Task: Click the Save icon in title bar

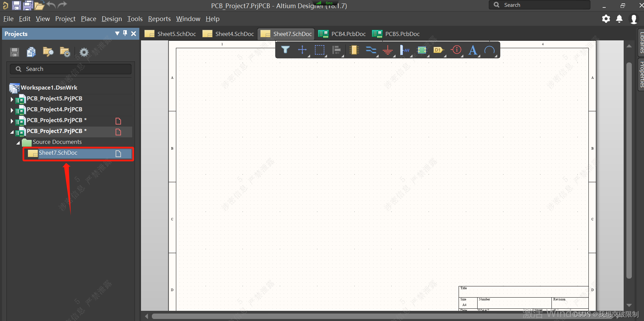Action: [x=16, y=5]
